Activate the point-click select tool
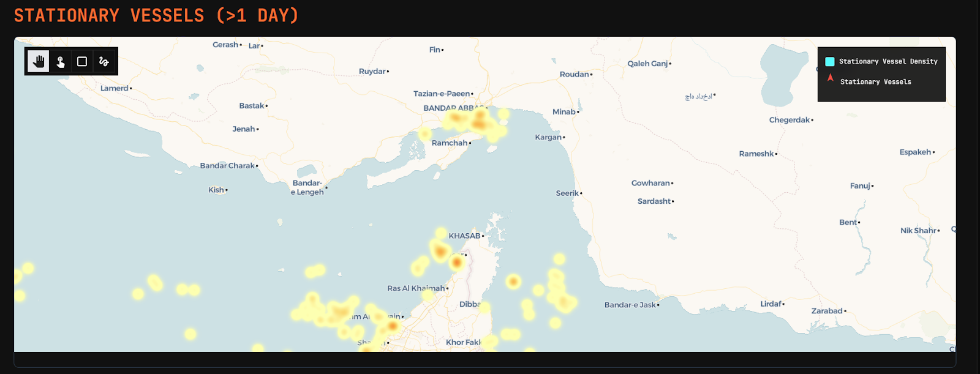 coord(60,61)
